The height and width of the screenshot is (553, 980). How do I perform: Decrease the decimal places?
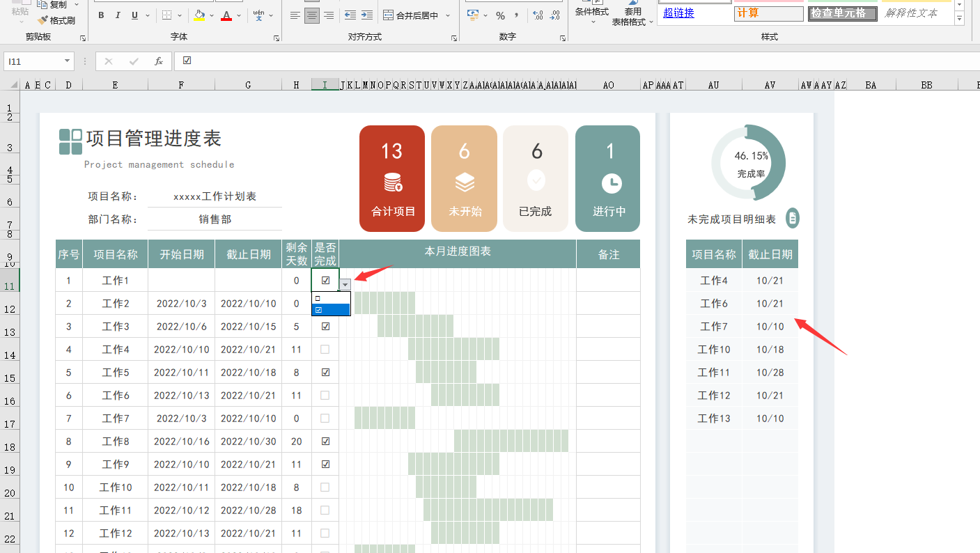555,15
